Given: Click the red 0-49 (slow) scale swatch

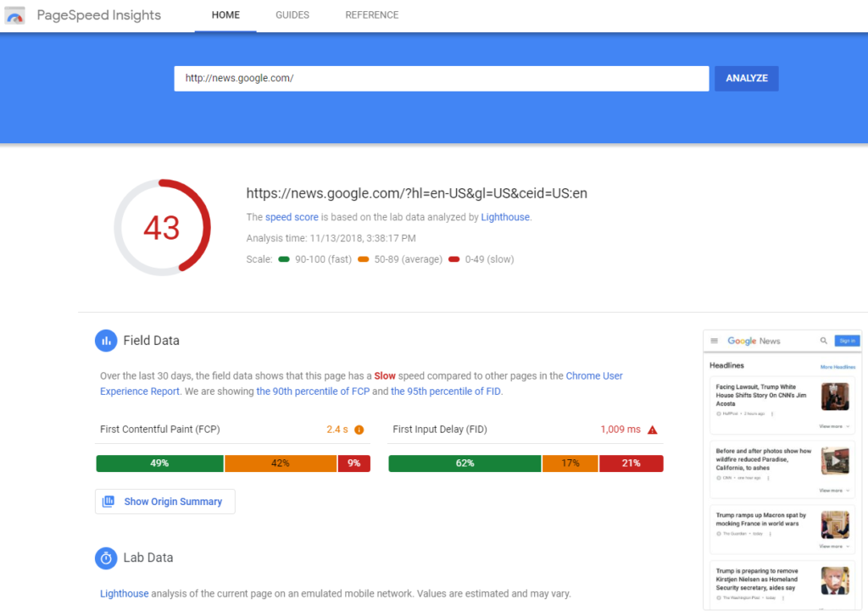Looking at the screenshot, I should coord(454,259).
